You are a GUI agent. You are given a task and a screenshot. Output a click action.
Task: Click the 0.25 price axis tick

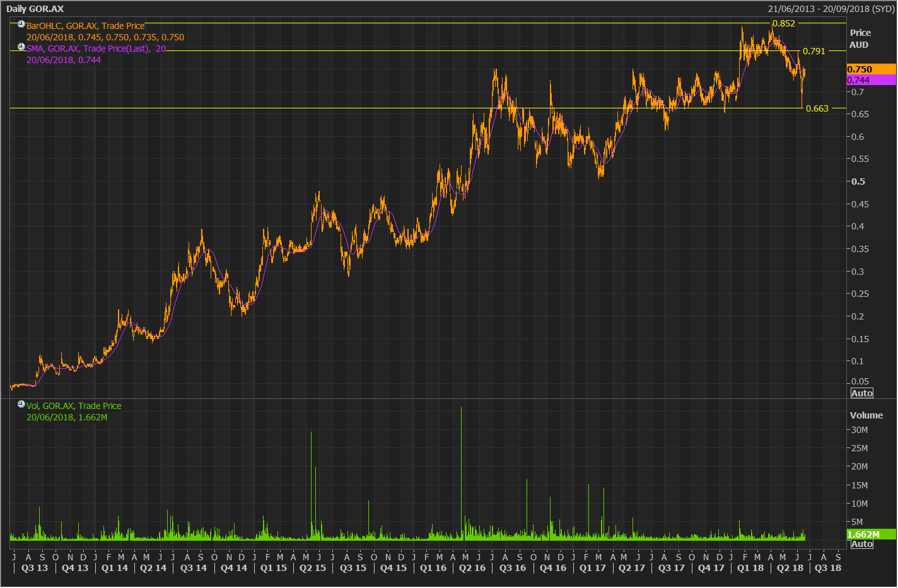[x=860, y=294]
